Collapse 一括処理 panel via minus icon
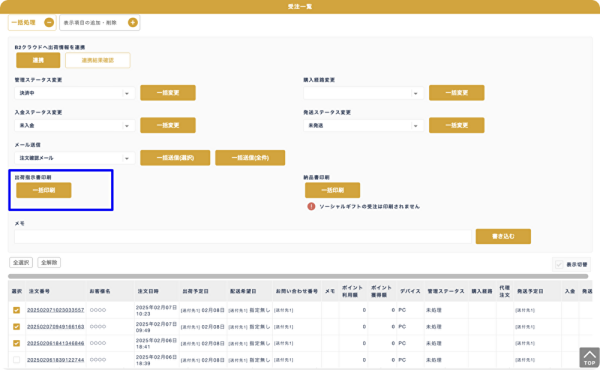This screenshot has width=600, height=370. tap(49, 23)
